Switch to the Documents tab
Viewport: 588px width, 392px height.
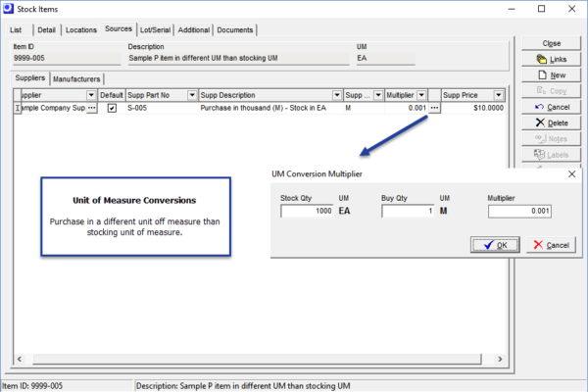point(235,30)
